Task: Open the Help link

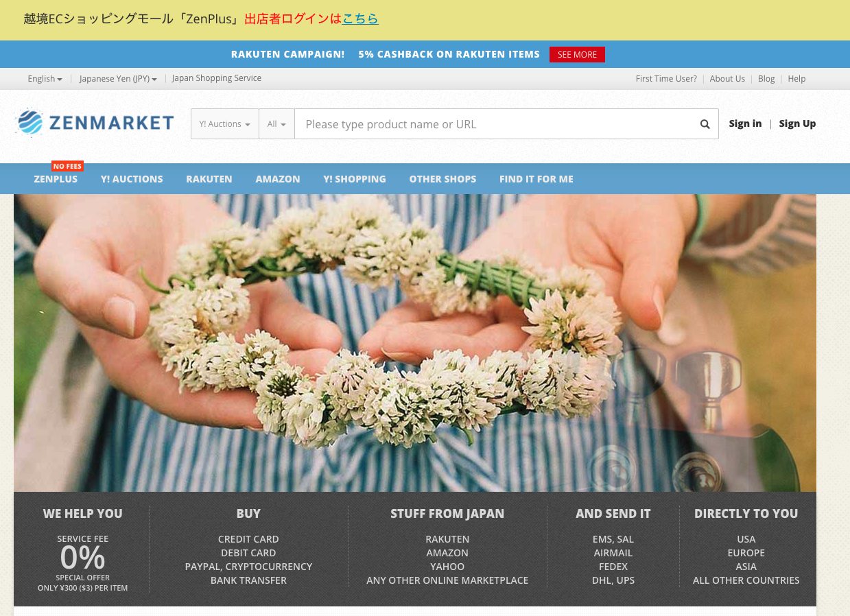Action: [x=796, y=79]
